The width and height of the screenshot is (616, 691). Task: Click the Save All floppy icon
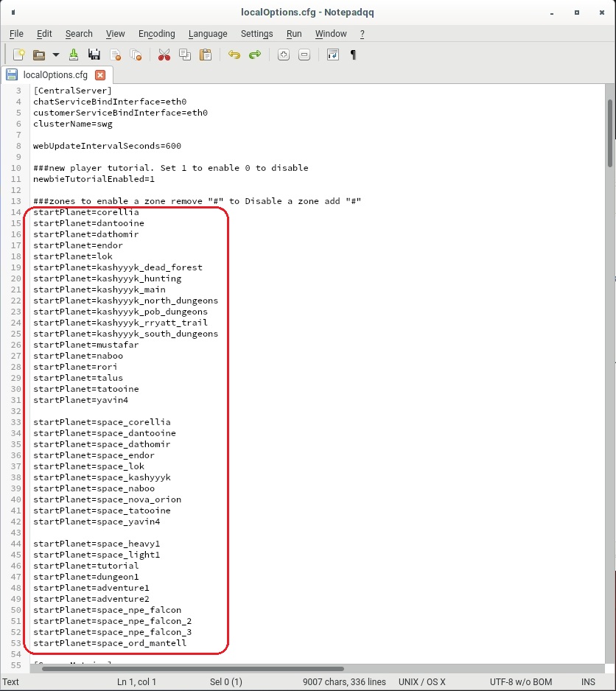click(94, 55)
